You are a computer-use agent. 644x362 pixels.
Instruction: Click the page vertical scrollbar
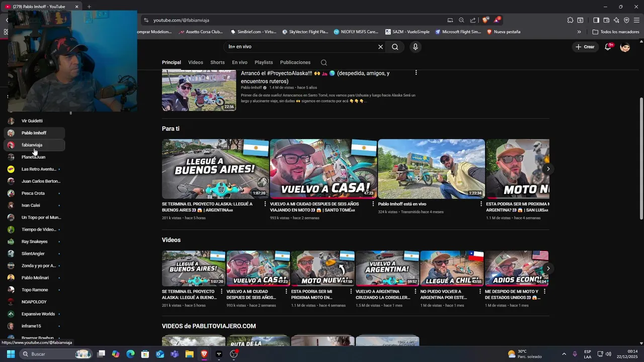coord(641,158)
